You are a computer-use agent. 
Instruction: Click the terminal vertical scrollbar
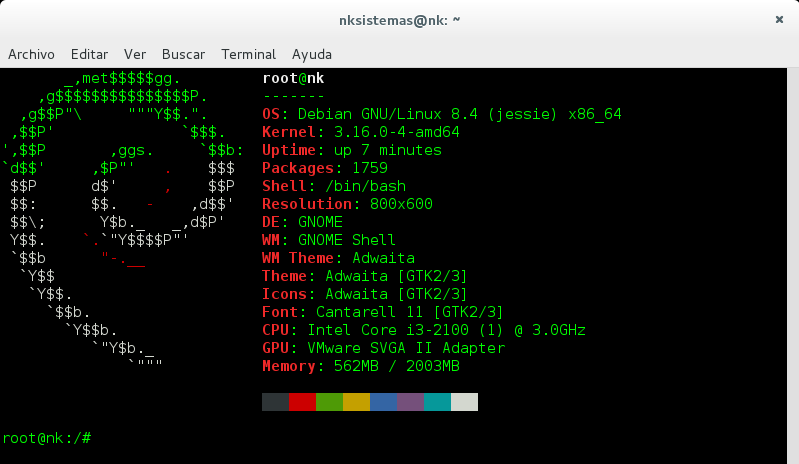793,265
